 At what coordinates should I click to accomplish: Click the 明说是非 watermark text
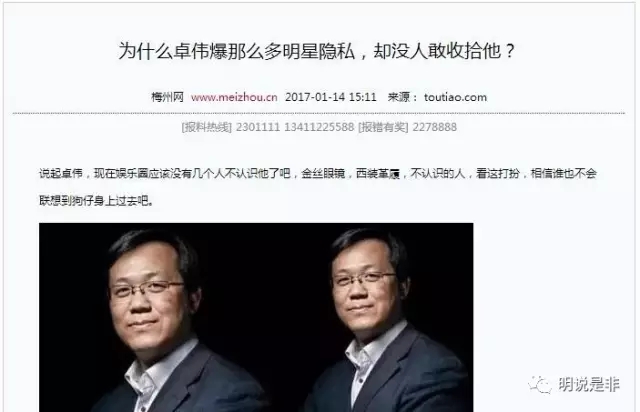pyautogui.click(x=589, y=385)
